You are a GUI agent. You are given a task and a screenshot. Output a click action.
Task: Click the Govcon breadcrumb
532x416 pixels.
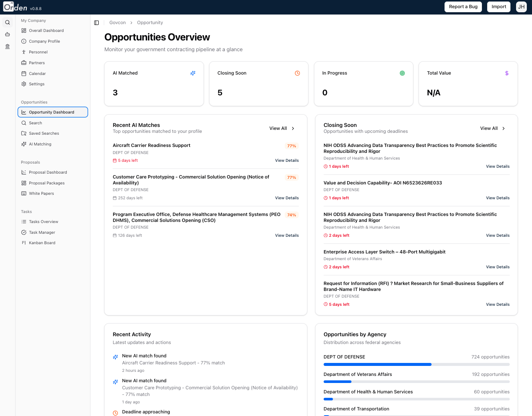(x=118, y=23)
